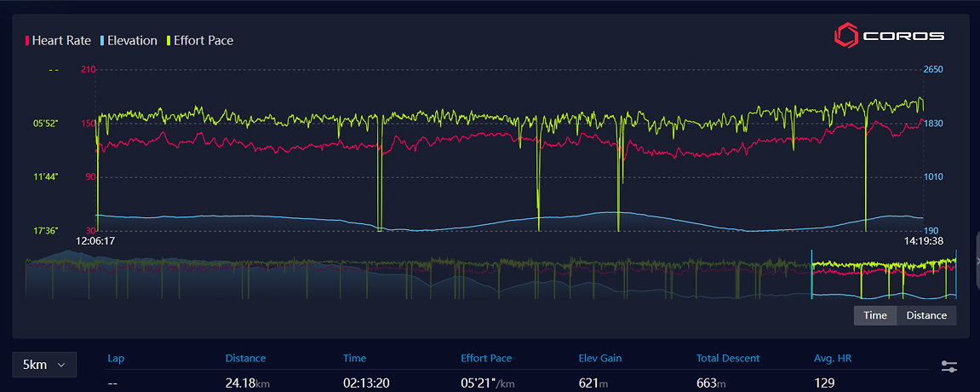The image size is (980, 392).
Task: Click highlighted selection in overview mini chart
Action: (x=884, y=274)
